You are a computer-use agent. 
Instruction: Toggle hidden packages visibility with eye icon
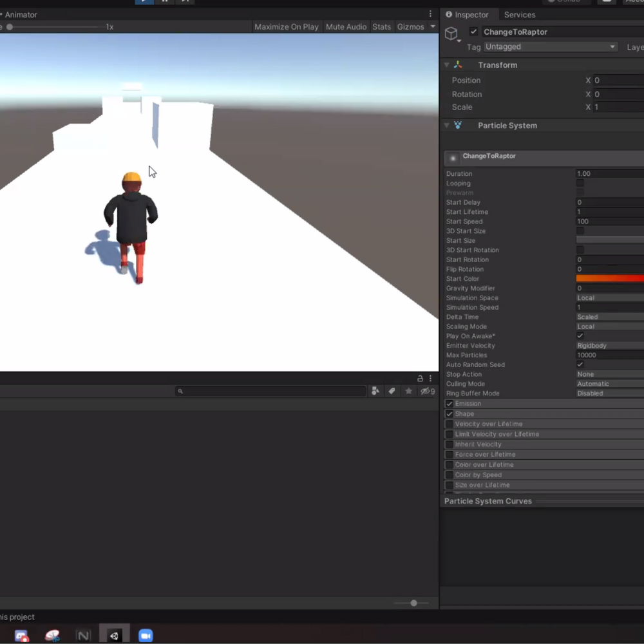pos(425,391)
